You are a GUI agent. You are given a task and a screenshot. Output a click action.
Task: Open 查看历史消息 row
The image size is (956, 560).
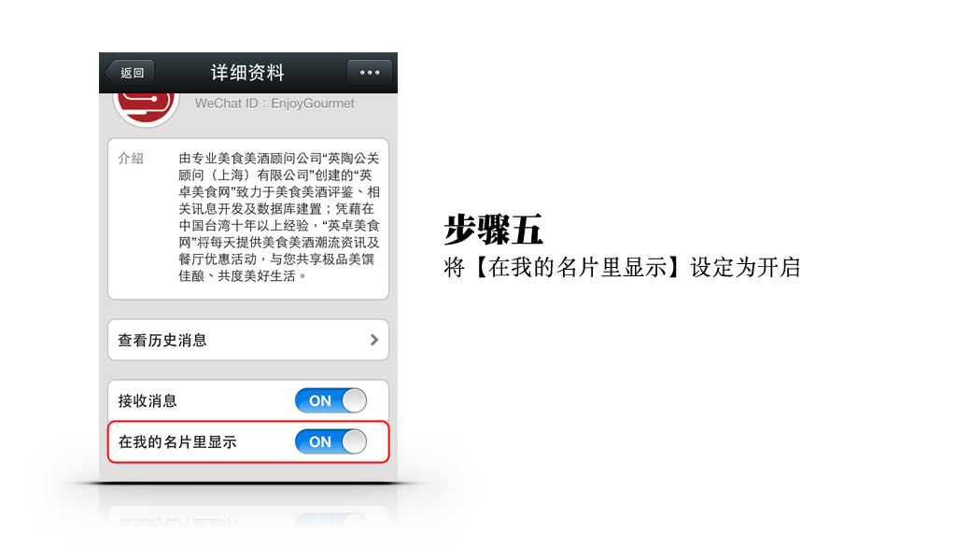pyautogui.click(x=248, y=340)
